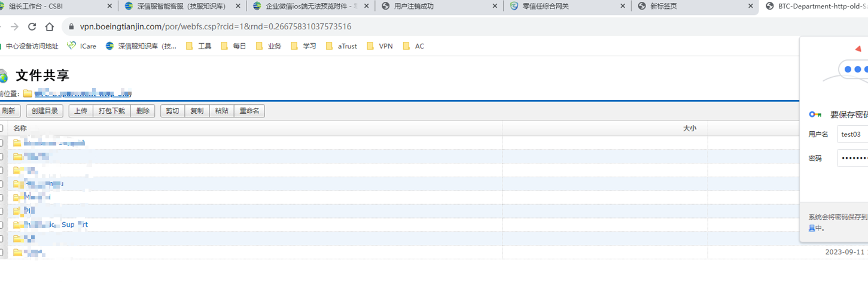
Task: Open the 工具 bookmark folder
Action: click(x=199, y=46)
